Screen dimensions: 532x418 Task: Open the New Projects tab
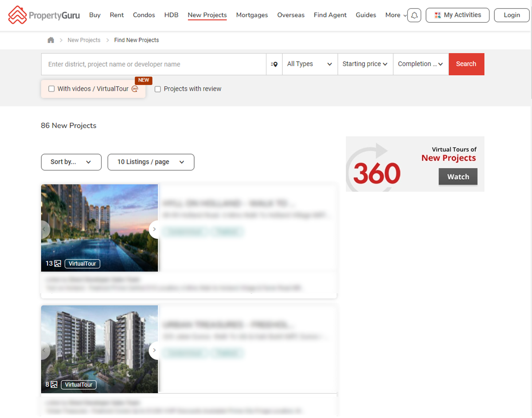click(x=207, y=15)
